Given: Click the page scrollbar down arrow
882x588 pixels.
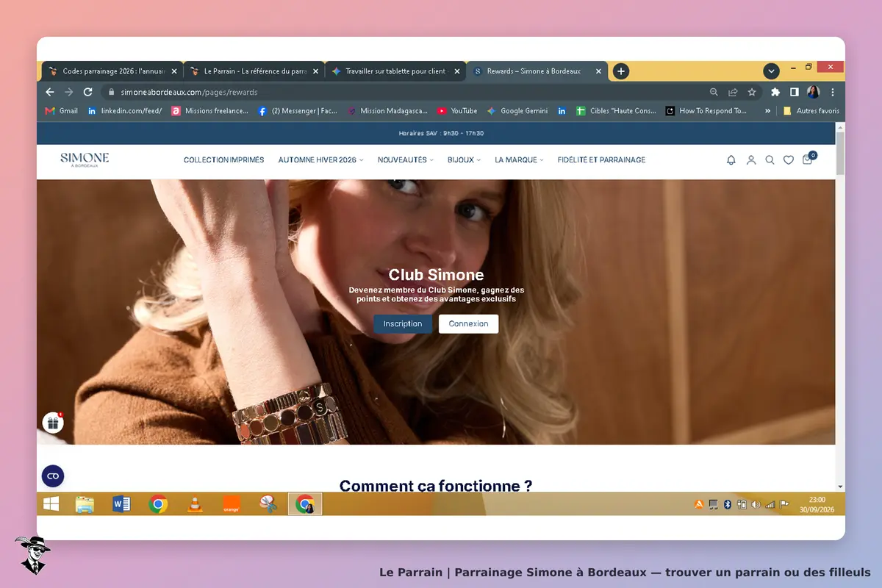Looking at the screenshot, I should [840, 487].
